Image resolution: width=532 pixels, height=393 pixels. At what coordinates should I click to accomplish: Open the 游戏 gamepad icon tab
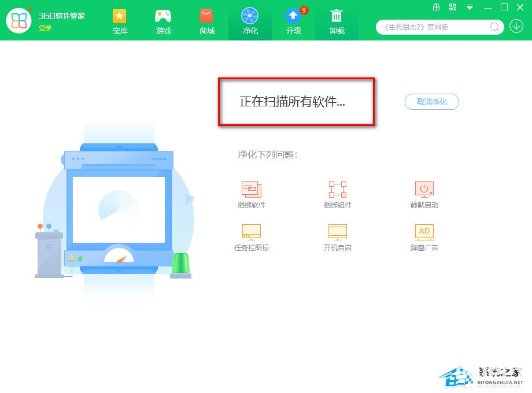163,21
